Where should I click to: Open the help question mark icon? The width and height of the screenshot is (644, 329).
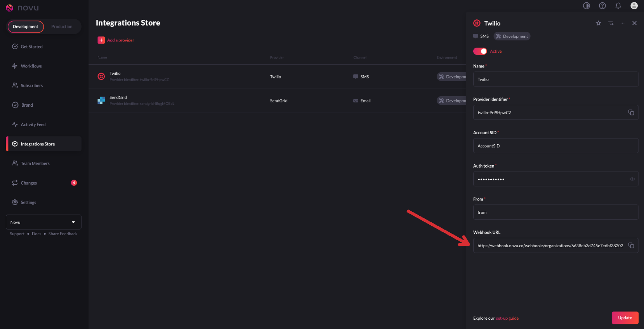point(602,5)
